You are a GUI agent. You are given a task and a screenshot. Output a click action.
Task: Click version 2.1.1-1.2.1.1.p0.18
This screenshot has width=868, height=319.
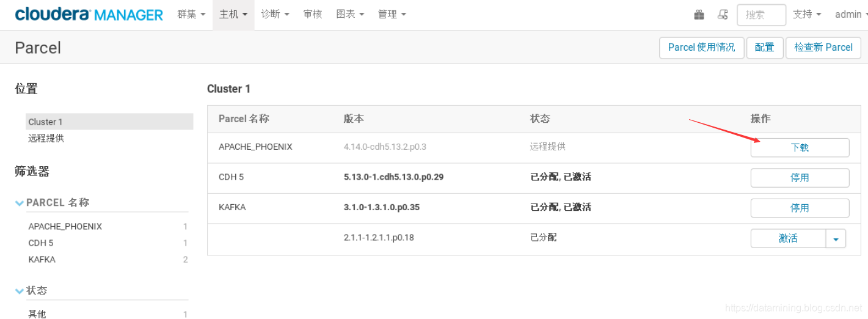(379, 237)
